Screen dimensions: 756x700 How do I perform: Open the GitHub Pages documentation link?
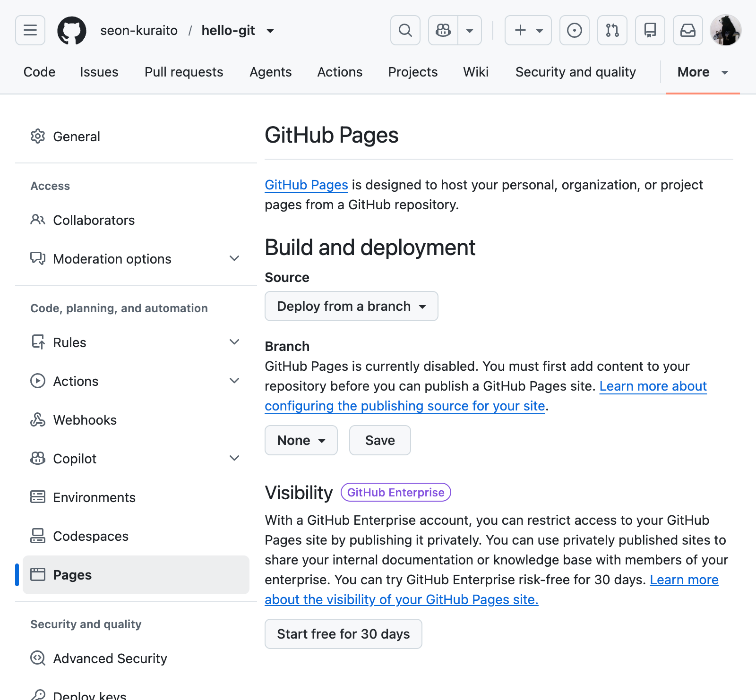point(306,185)
